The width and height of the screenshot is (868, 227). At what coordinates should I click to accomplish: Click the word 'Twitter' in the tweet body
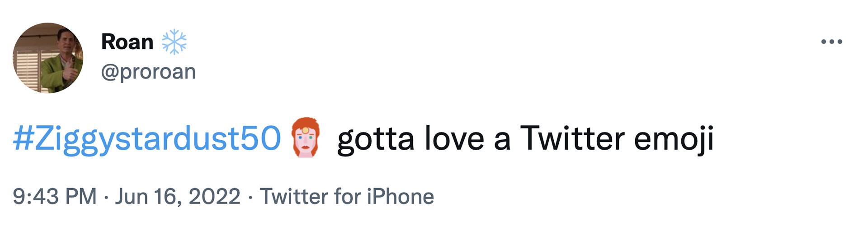[x=573, y=137]
